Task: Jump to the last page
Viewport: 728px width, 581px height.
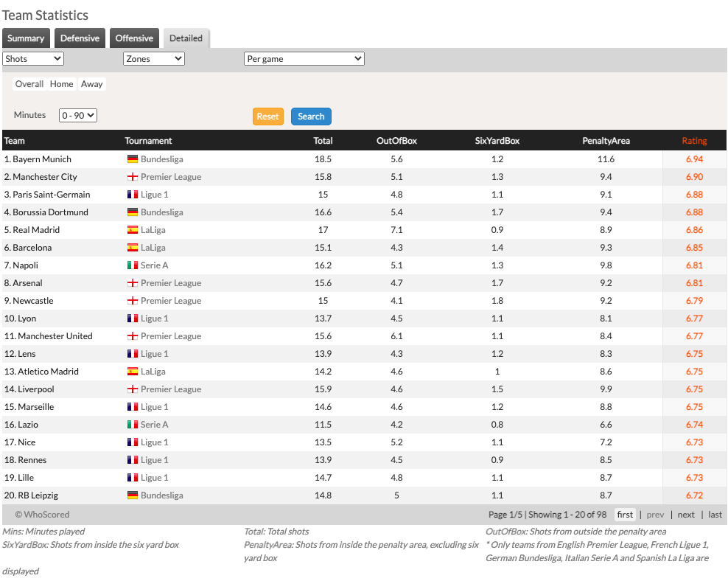Action: [715, 515]
